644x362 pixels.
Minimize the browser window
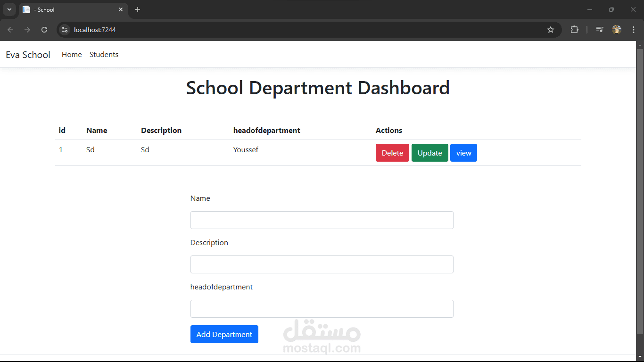coord(590,9)
